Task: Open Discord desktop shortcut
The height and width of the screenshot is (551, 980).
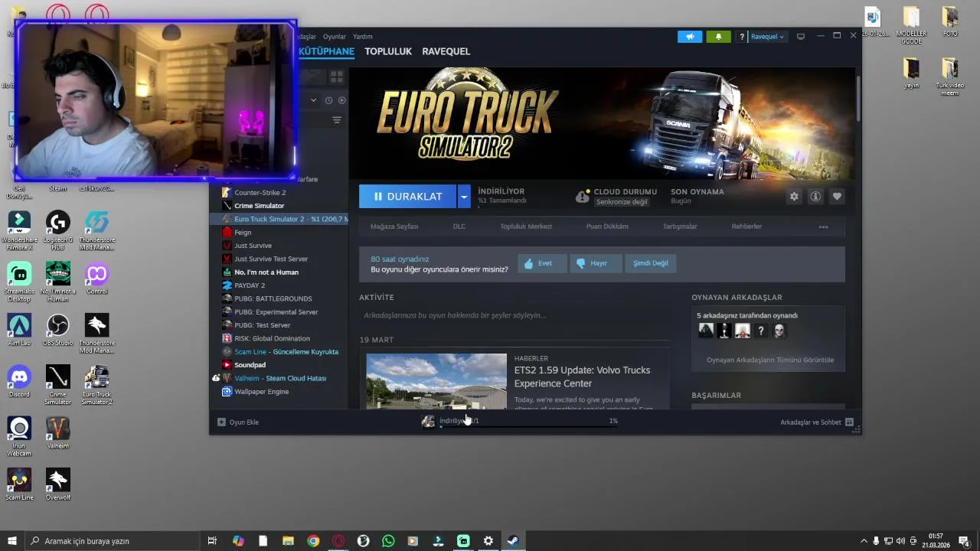Action: (19, 380)
